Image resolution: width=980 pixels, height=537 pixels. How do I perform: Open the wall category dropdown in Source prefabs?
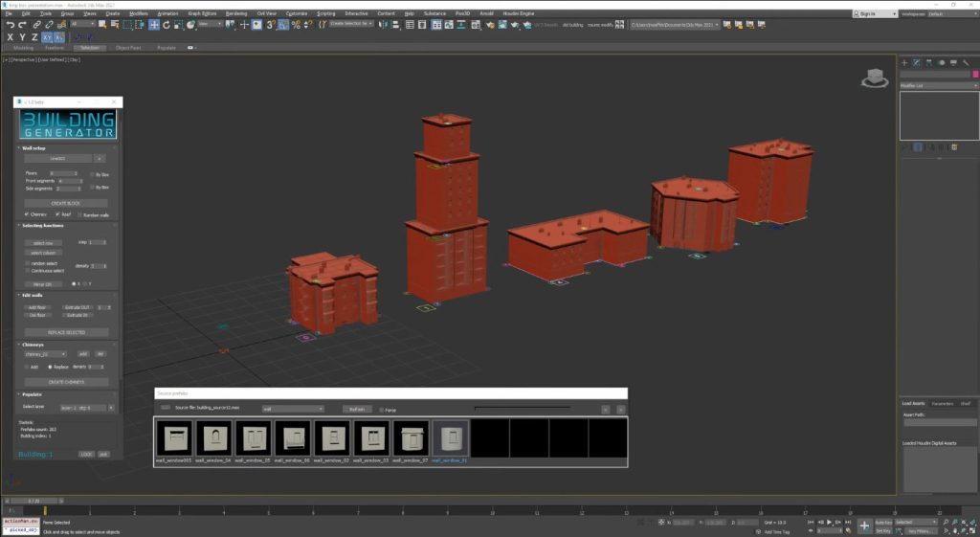pos(293,409)
